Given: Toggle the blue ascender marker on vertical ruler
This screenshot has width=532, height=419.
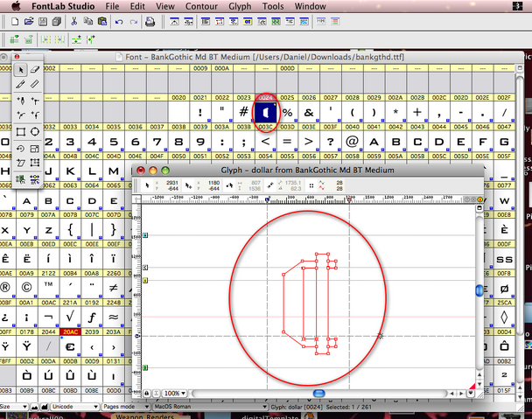Looking at the screenshot, I should point(145,234).
